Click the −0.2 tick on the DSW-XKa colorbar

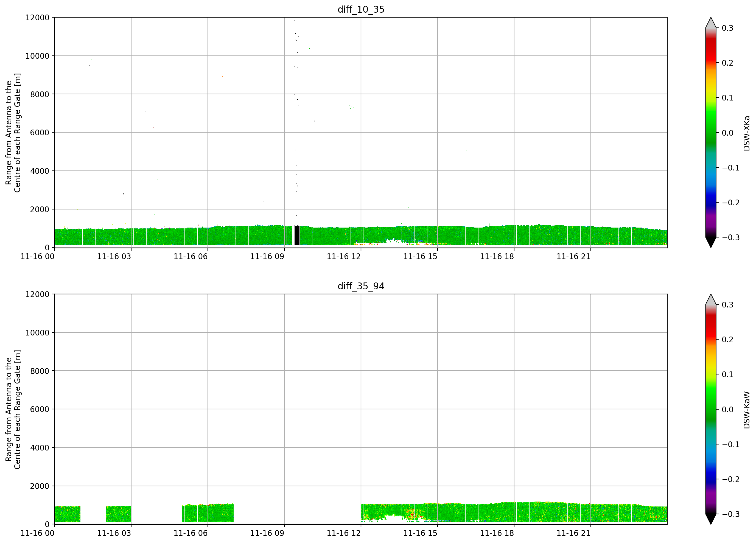(731, 203)
